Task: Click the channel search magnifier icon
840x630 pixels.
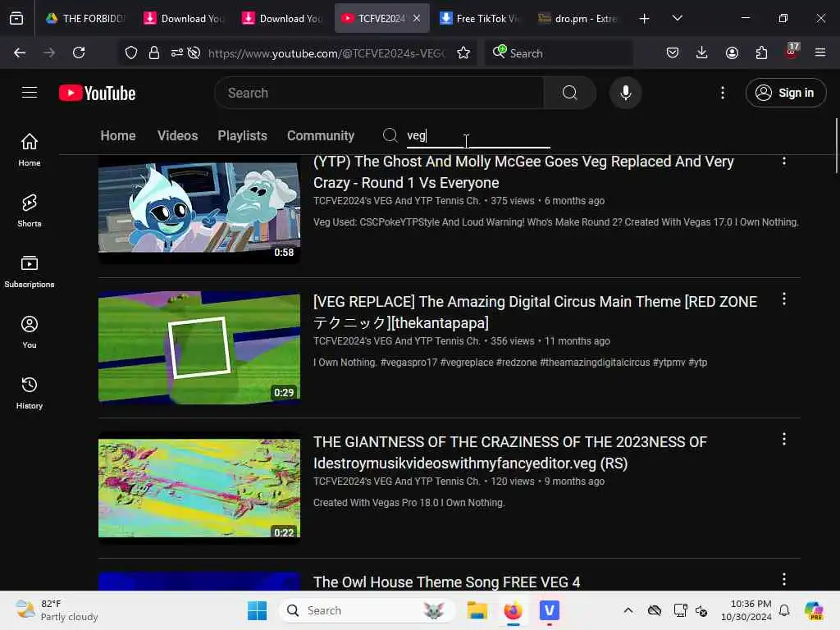Action: pos(390,135)
